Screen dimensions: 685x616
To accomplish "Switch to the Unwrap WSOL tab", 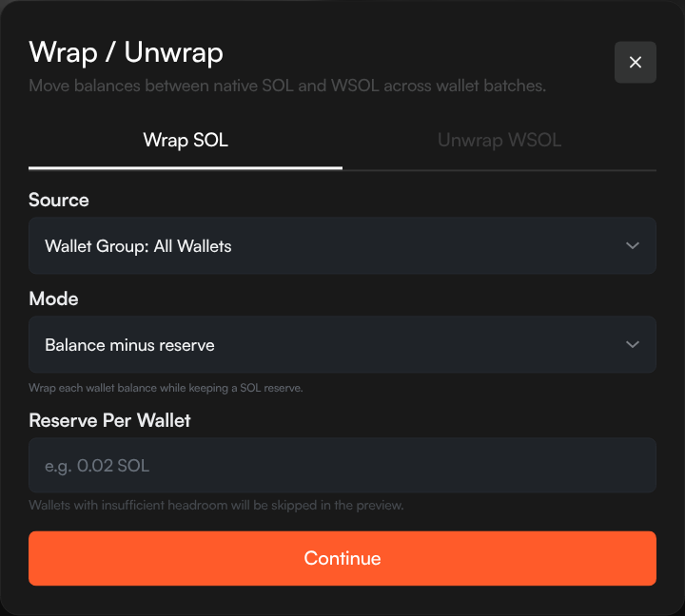I will point(499,141).
